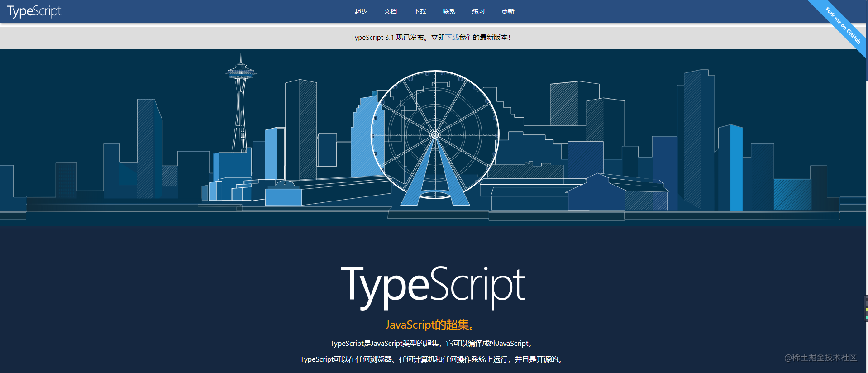Click the "TypeScript 3.1 现已发布" announcement text
Image resolution: width=868 pixels, height=373 pixels.
coord(388,38)
